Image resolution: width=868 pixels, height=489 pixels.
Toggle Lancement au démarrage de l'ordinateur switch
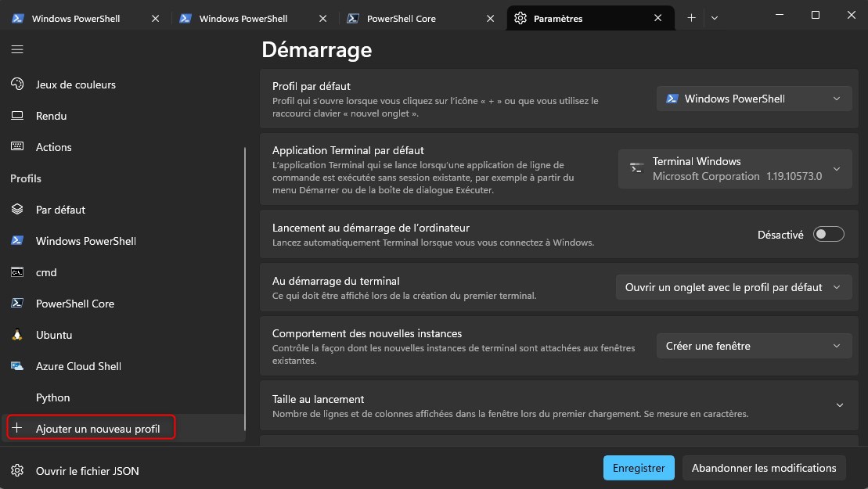[829, 235]
